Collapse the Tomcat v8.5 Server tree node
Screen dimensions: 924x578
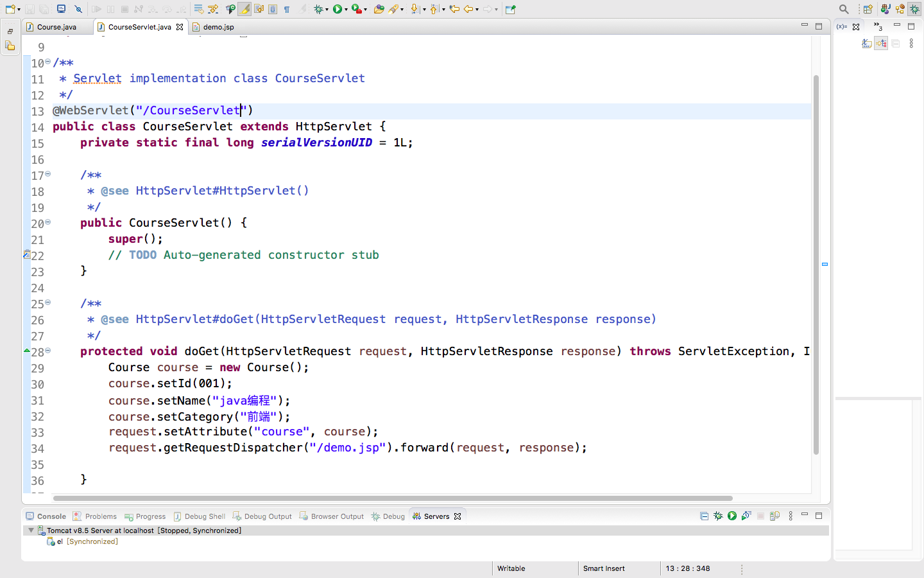30,530
